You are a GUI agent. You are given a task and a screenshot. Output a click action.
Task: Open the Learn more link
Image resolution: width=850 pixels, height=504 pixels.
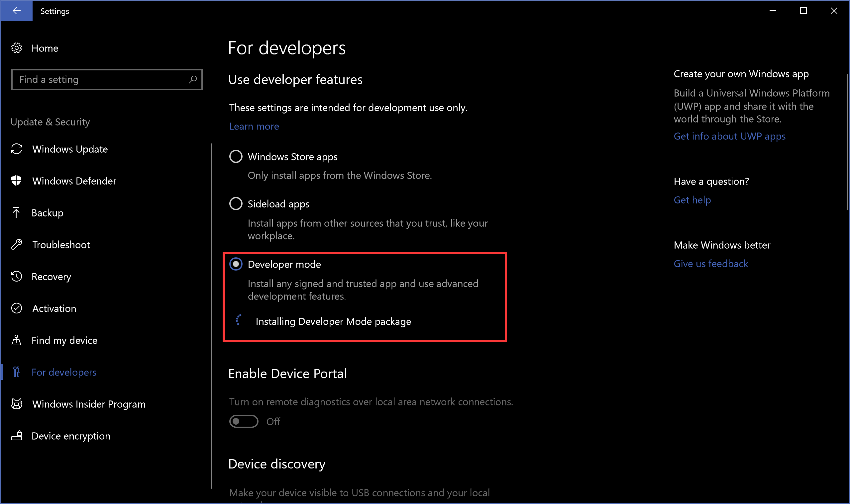pos(254,126)
